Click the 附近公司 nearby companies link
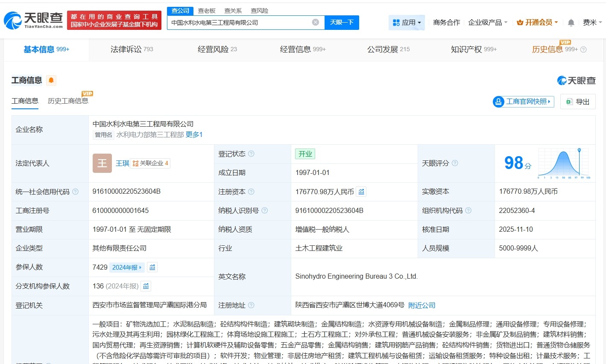 (422, 305)
